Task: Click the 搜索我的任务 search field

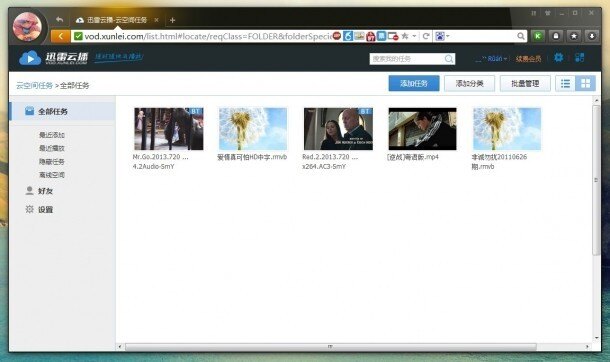Action: tap(406, 59)
